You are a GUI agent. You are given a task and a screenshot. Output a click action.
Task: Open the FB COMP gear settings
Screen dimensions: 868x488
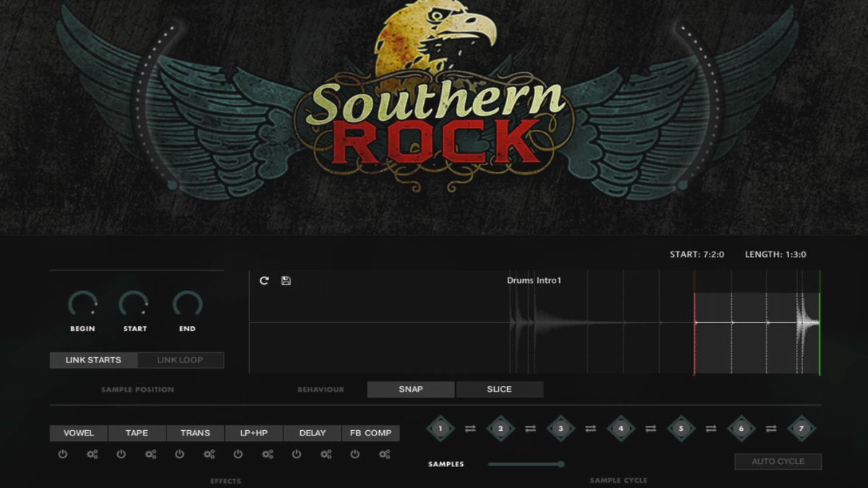pyautogui.click(x=384, y=455)
